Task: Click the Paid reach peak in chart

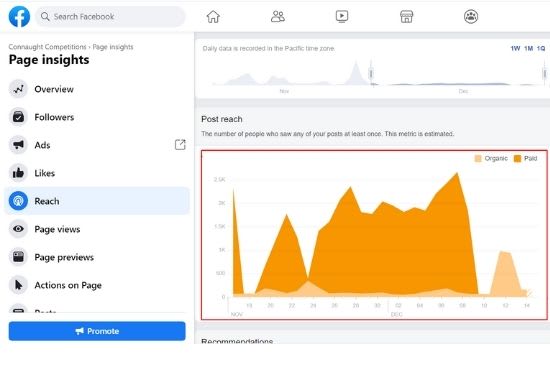Action: [457, 173]
